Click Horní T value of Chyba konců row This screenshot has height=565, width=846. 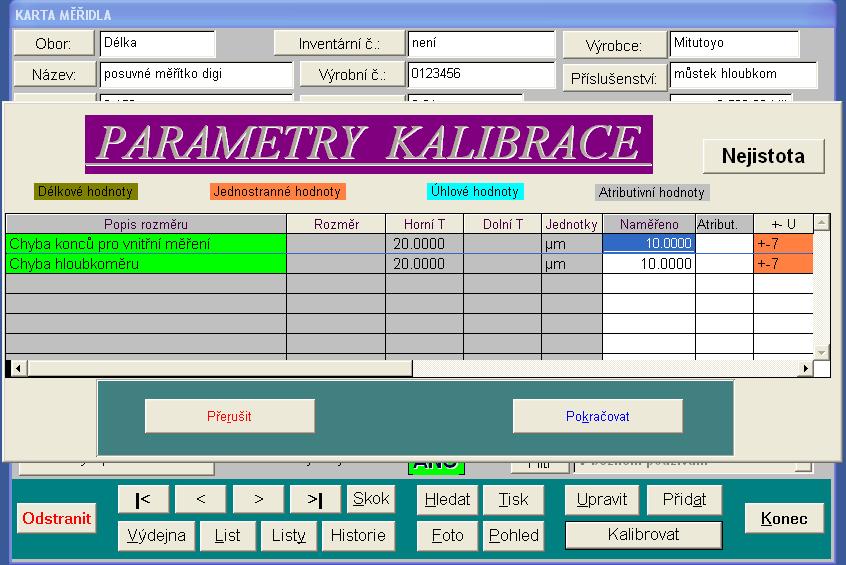[x=424, y=244]
